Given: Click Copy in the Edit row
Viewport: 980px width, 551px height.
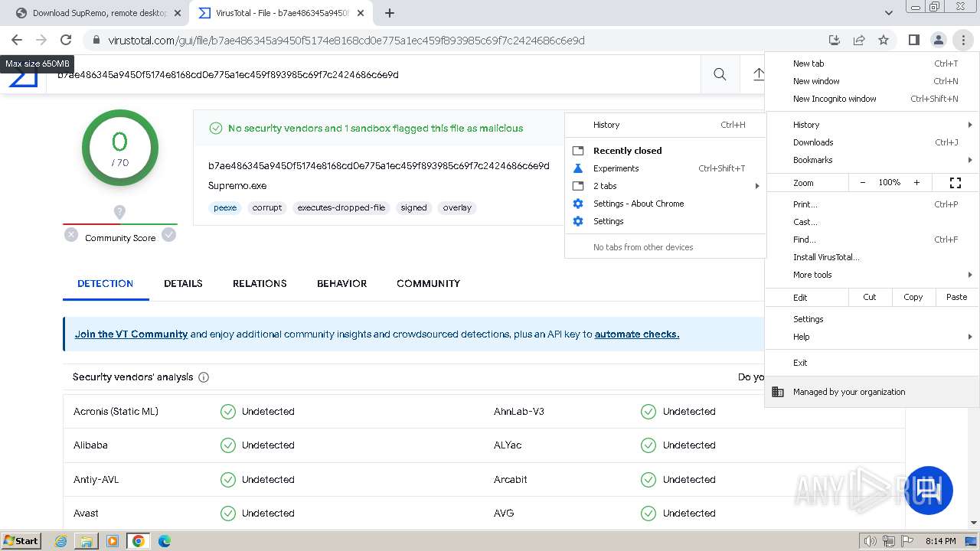Looking at the screenshot, I should pyautogui.click(x=913, y=297).
